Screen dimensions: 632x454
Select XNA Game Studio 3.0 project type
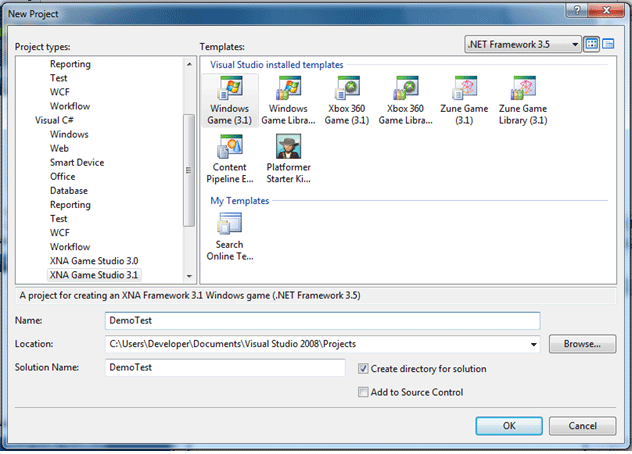coord(94,261)
